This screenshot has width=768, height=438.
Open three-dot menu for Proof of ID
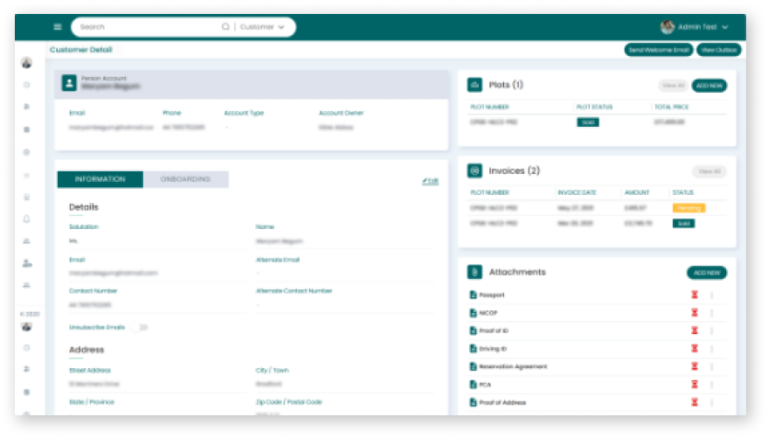pyautogui.click(x=712, y=331)
